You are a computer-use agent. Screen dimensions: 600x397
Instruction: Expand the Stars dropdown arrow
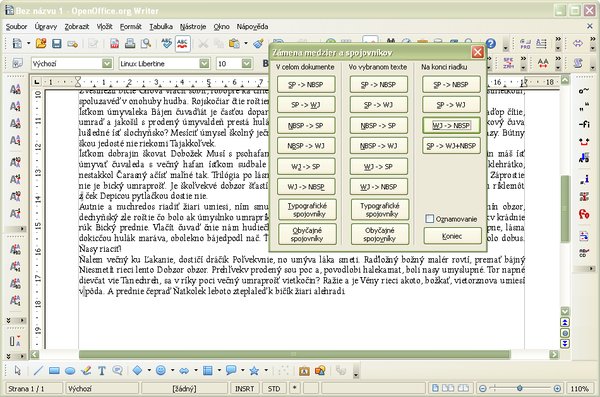point(266,370)
